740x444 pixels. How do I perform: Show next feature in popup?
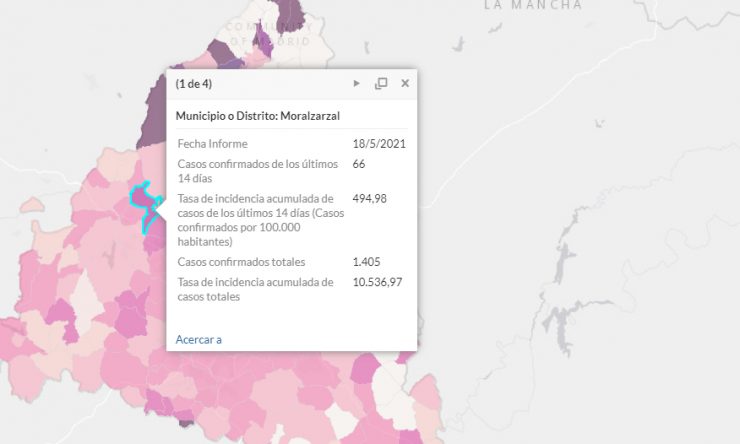tap(356, 84)
